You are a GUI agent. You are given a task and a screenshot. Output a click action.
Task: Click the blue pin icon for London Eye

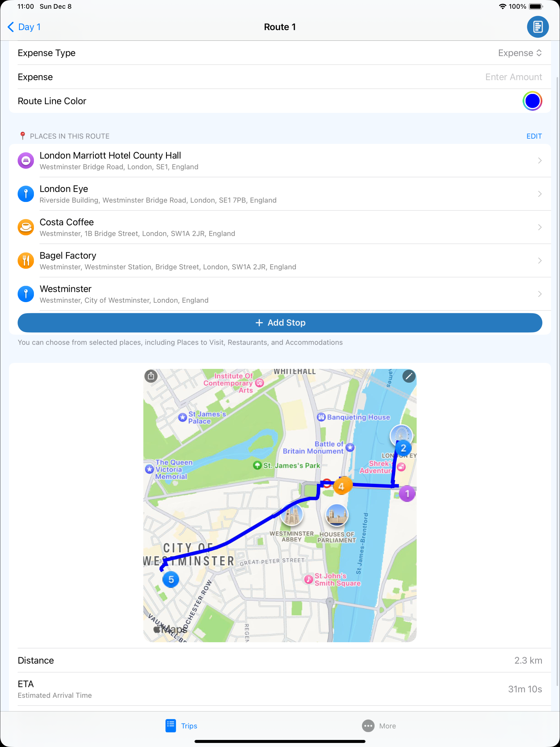click(x=26, y=194)
